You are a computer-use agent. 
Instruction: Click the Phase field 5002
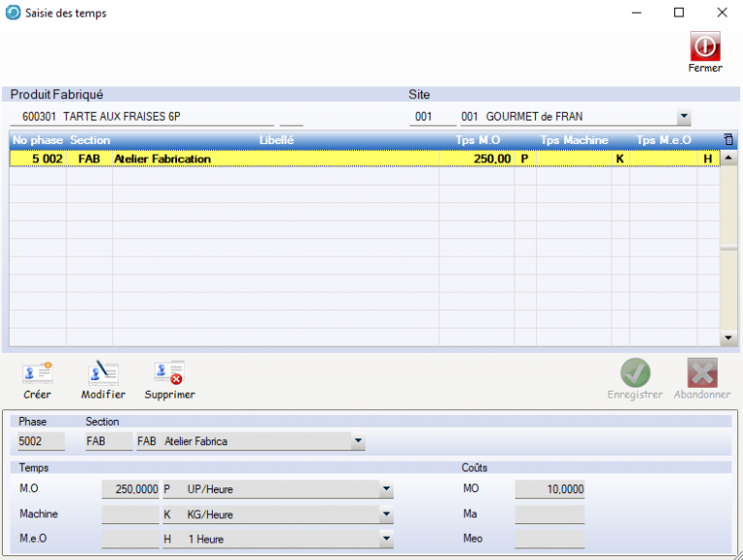41,442
